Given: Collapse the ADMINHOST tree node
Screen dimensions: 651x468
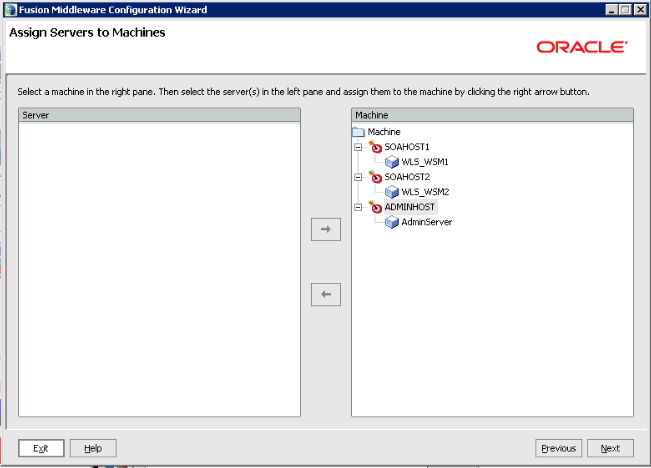Looking at the screenshot, I should pos(358,207).
